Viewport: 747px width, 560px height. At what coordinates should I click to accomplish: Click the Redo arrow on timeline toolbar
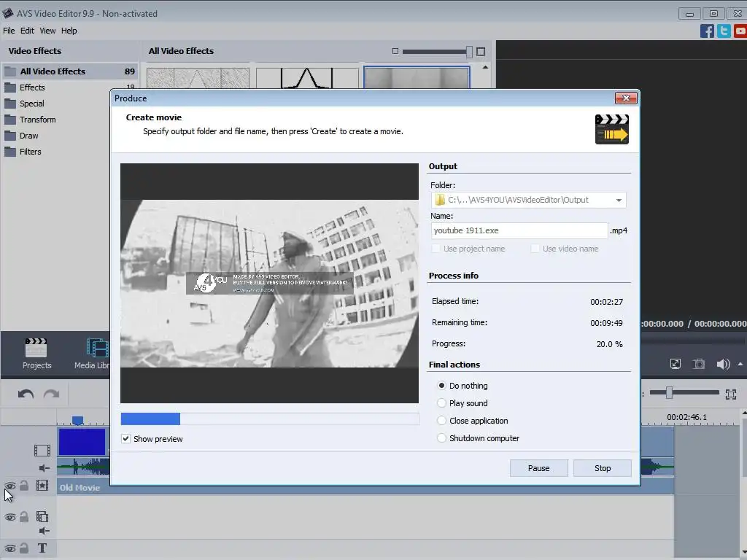pos(52,394)
